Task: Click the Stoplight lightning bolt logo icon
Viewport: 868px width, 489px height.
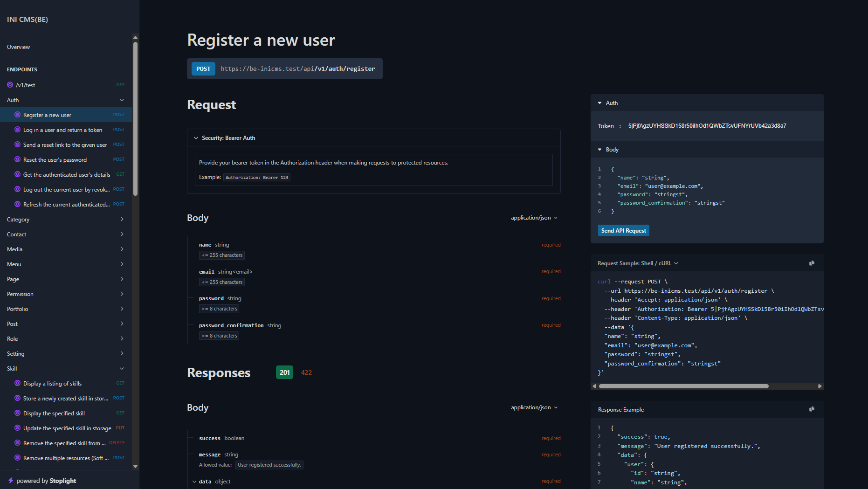Action: pos(10,481)
